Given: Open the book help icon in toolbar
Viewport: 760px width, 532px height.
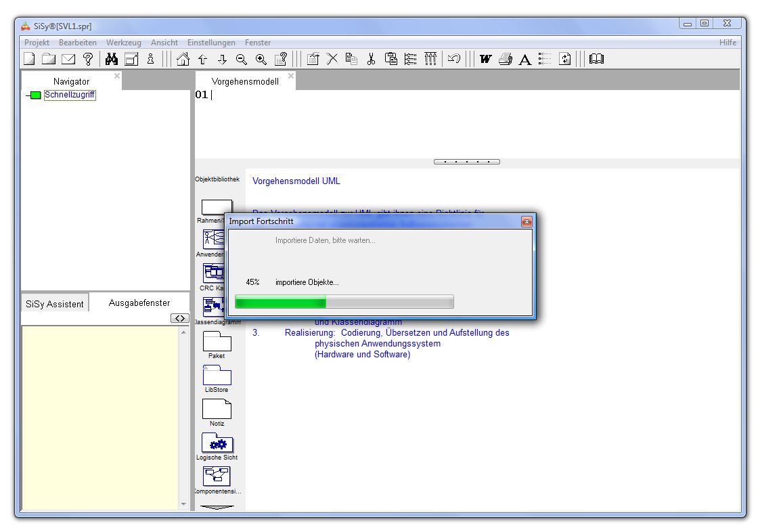Looking at the screenshot, I should click(x=596, y=59).
